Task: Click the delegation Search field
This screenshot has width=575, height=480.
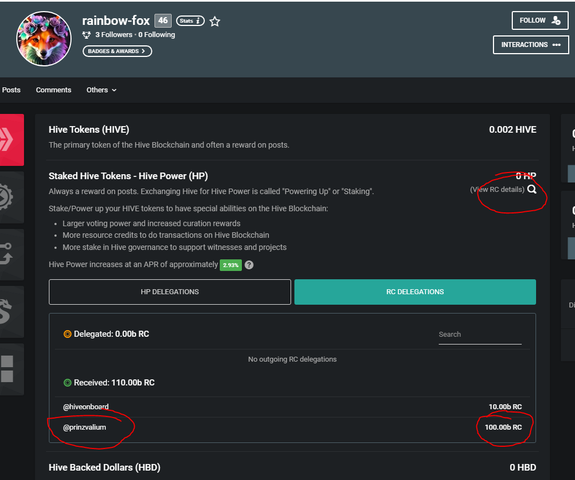Action: pyautogui.click(x=480, y=334)
